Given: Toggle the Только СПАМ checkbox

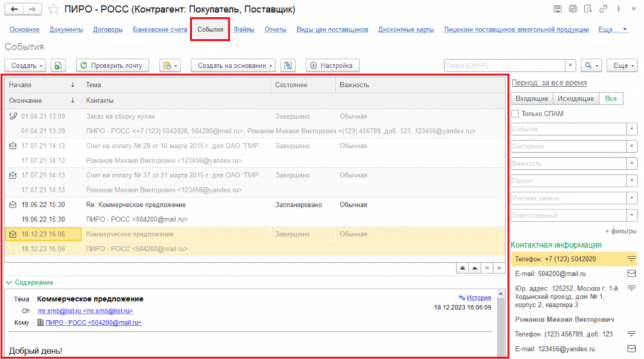Looking at the screenshot, I should point(515,114).
